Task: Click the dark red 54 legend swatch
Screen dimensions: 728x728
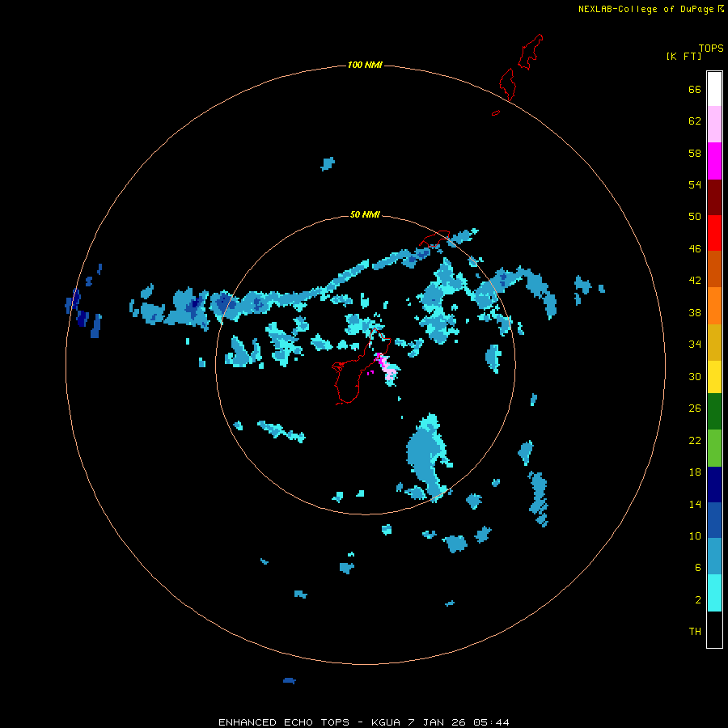Action: point(714,197)
